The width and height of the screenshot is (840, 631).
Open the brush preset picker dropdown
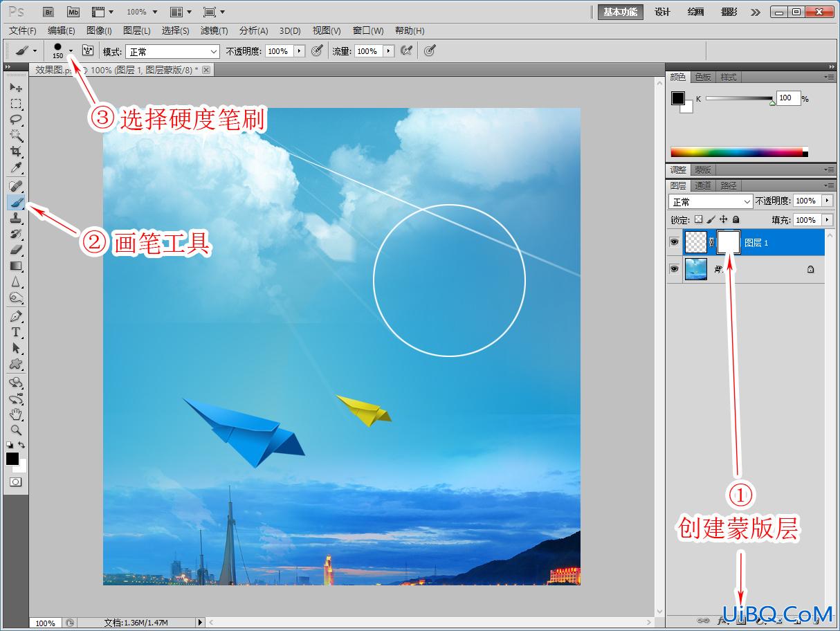[x=71, y=51]
